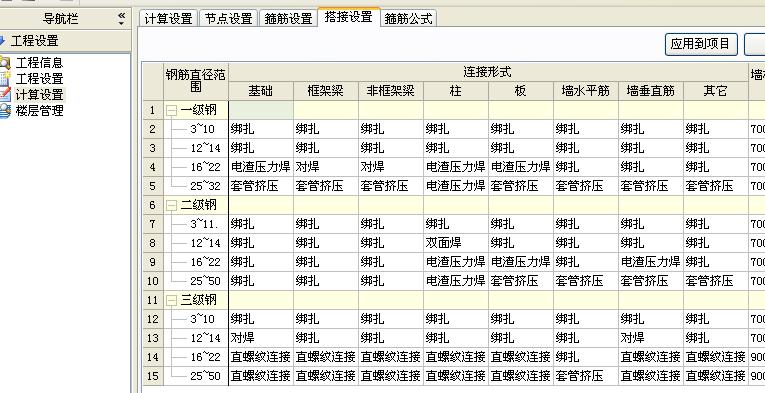Open the 箍筋设置 tab
This screenshot has width=765, height=393.
[288, 19]
